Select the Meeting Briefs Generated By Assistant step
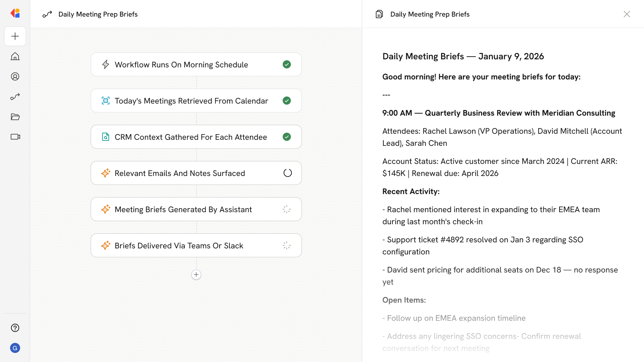The width and height of the screenshot is (644, 362). [196, 209]
